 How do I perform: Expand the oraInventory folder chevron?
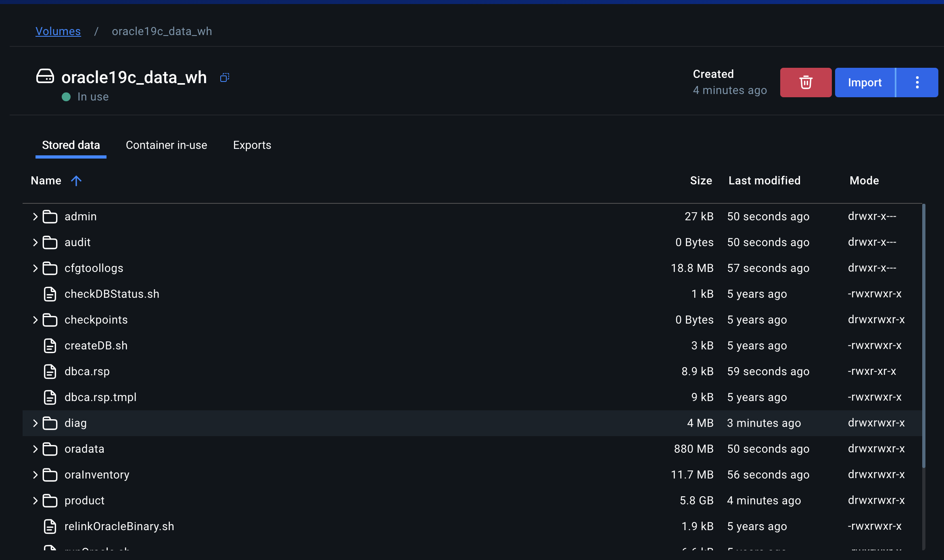pos(35,475)
